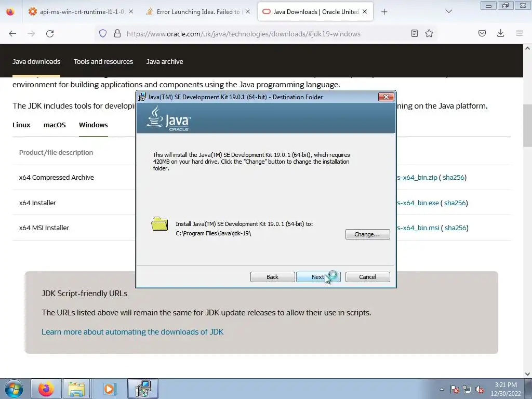
Task: Click Next in the Java installer
Action: tap(318, 277)
